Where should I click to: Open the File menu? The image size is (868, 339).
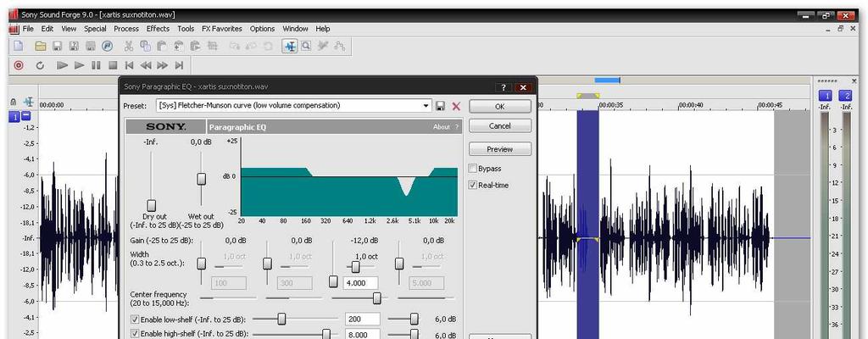point(28,29)
